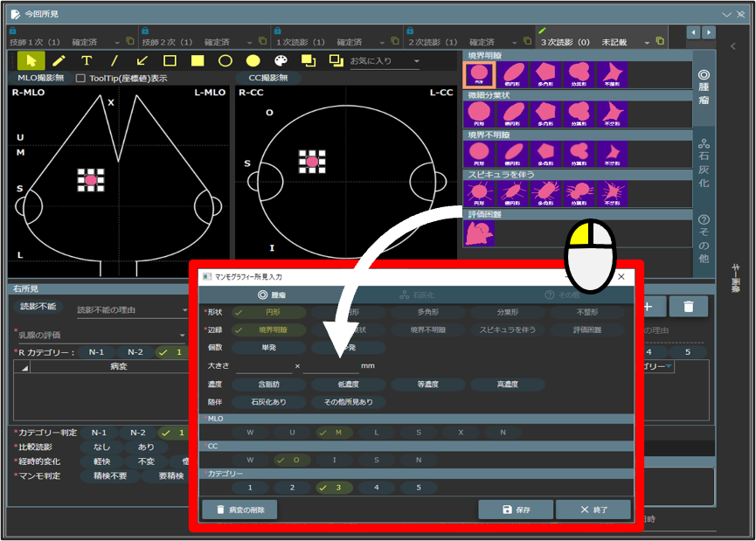Select the diagonal arrow drawing tool
Screen dimensions: 756x541
[142, 61]
